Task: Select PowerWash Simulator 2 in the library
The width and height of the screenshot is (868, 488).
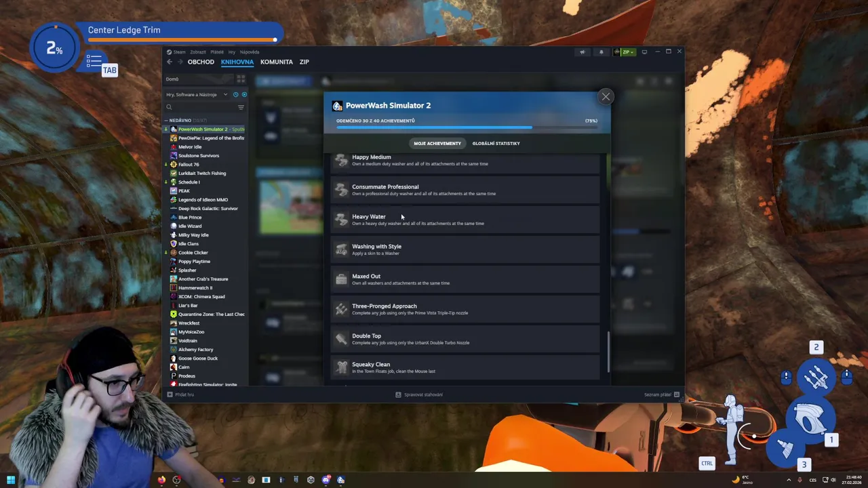Action: tap(207, 129)
